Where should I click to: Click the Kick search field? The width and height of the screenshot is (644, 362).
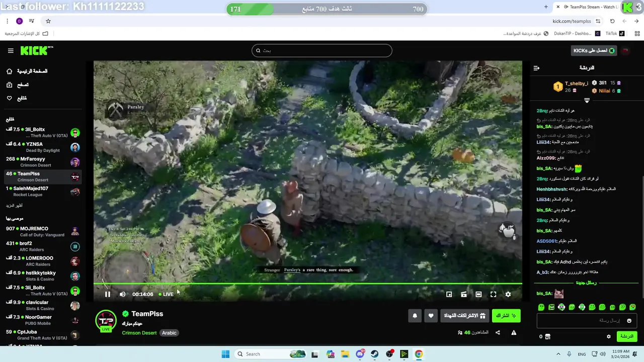pyautogui.click(x=322, y=50)
